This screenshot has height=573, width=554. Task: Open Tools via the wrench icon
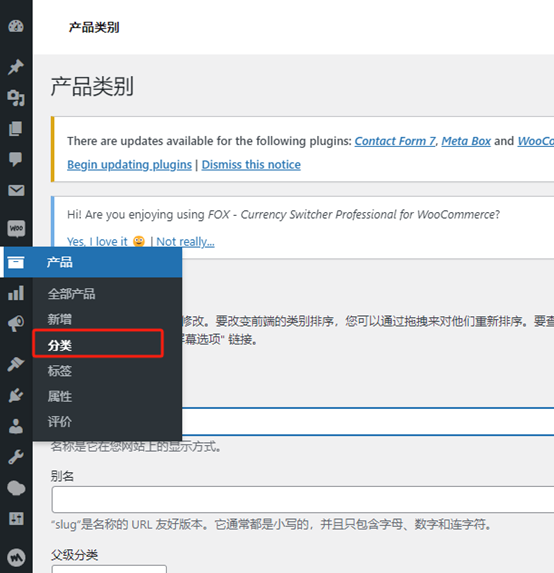tap(16, 457)
